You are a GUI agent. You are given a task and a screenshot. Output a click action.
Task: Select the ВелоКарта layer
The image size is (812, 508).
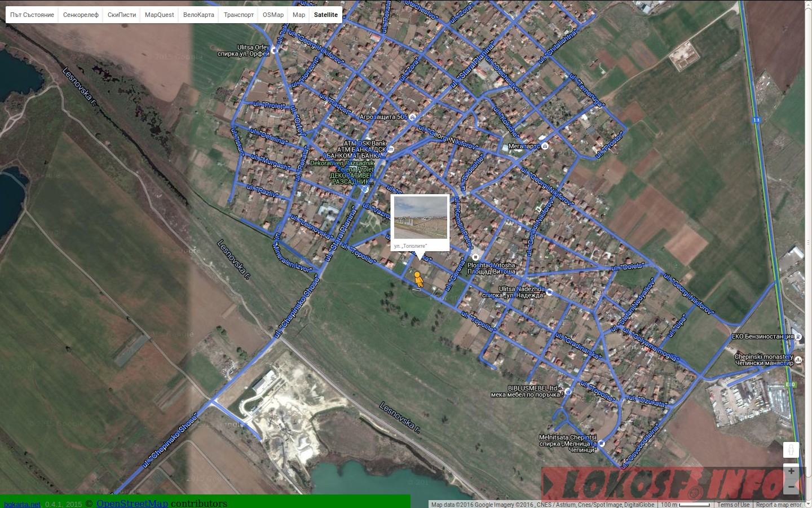click(198, 15)
